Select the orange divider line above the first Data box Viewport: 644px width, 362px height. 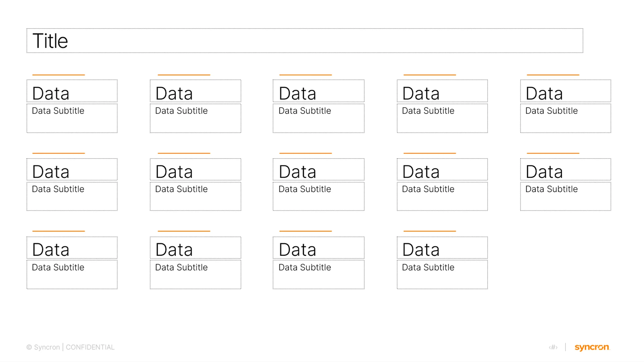pos(58,74)
